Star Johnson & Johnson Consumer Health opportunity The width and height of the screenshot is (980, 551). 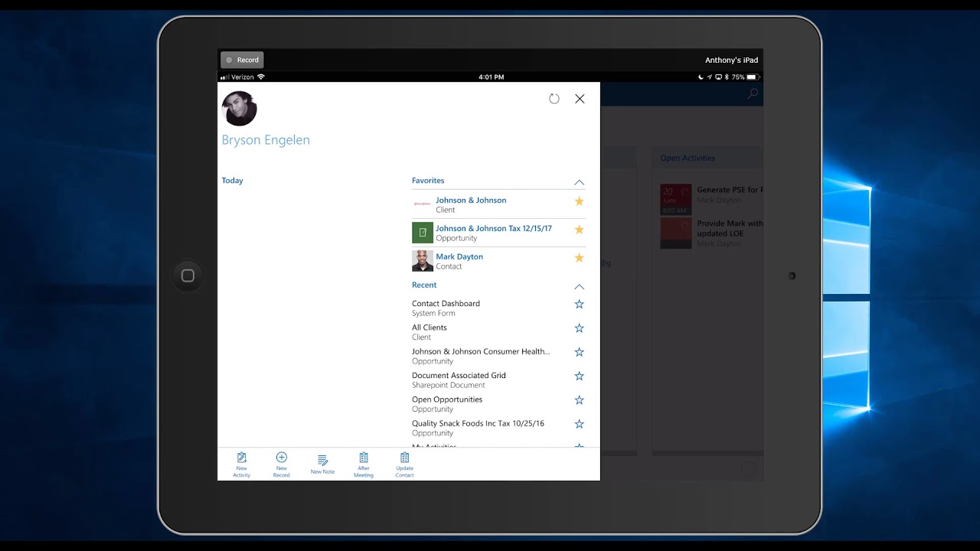(580, 352)
